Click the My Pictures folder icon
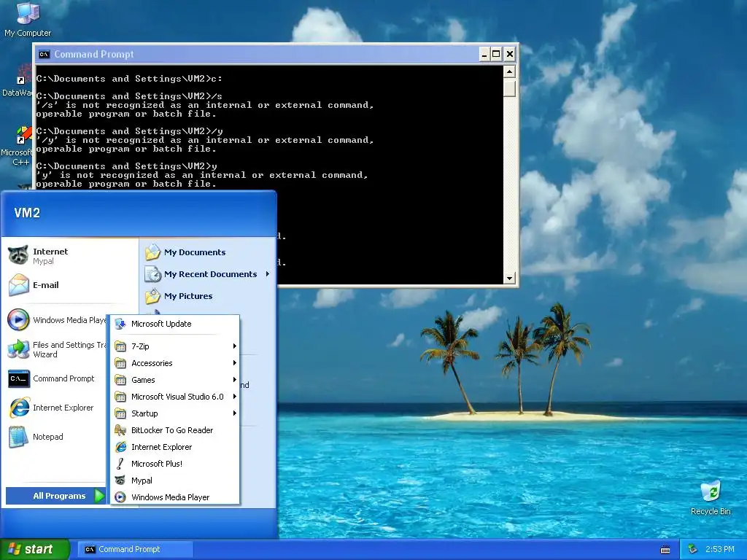This screenshot has width=747, height=560. (x=152, y=296)
